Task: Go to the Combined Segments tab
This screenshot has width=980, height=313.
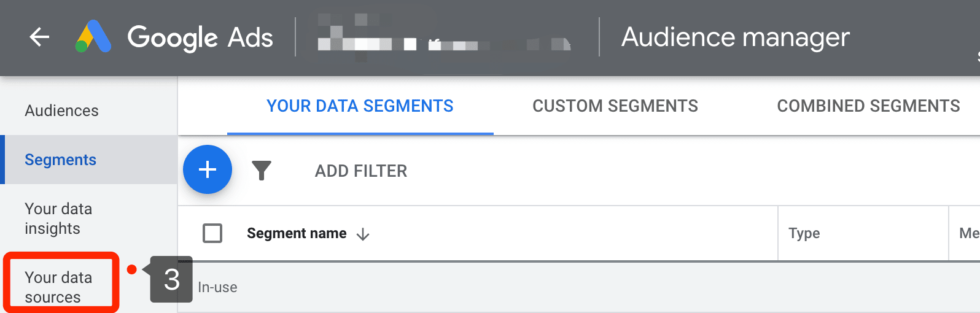Action: (868, 106)
